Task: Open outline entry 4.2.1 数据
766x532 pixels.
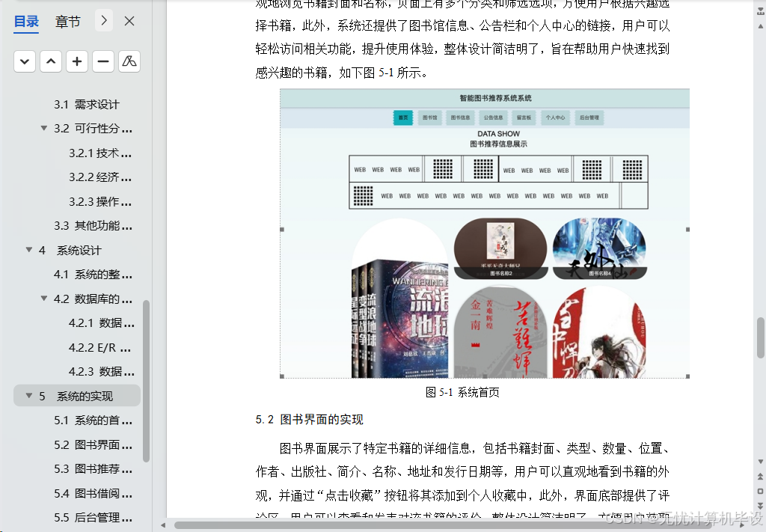Action: point(102,323)
